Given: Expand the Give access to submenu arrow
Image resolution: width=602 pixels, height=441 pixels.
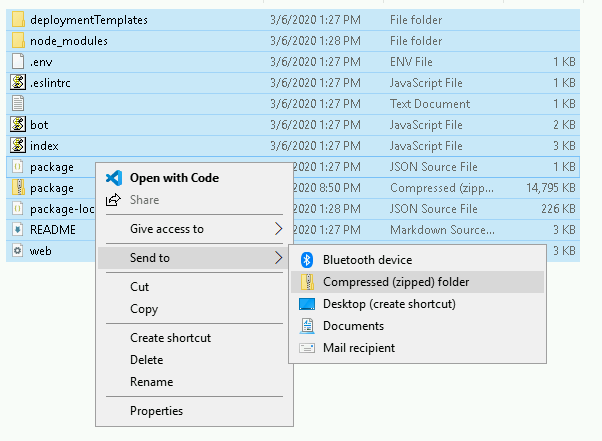Looking at the screenshot, I should (x=278, y=229).
